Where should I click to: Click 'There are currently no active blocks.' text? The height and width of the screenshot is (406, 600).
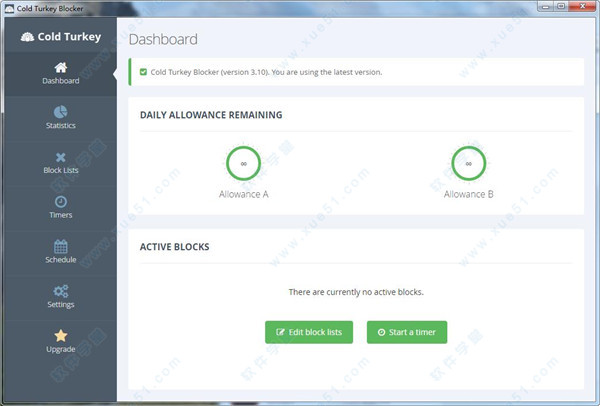[x=356, y=292]
